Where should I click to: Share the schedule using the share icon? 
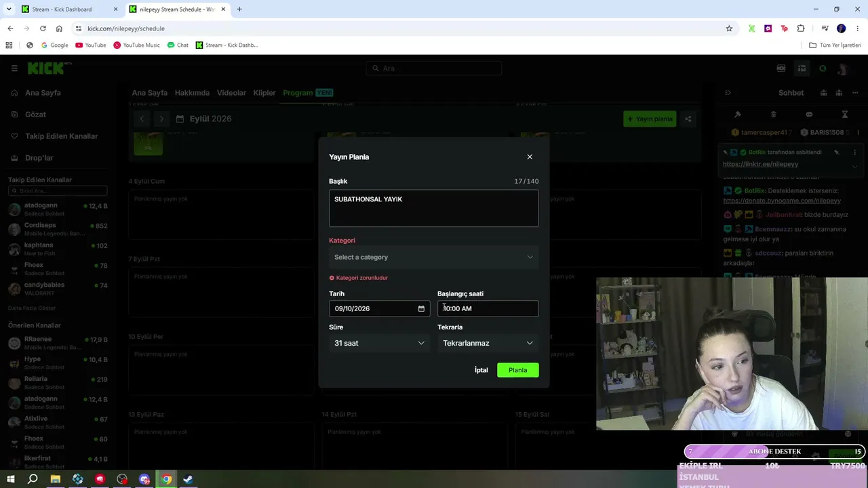click(x=688, y=119)
